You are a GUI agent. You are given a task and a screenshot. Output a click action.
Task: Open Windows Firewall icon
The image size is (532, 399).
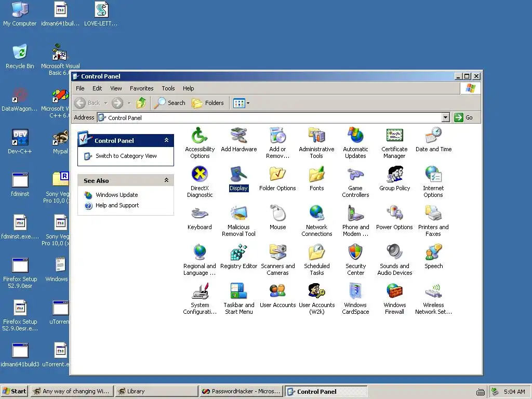pyautogui.click(x=394, y=291)
